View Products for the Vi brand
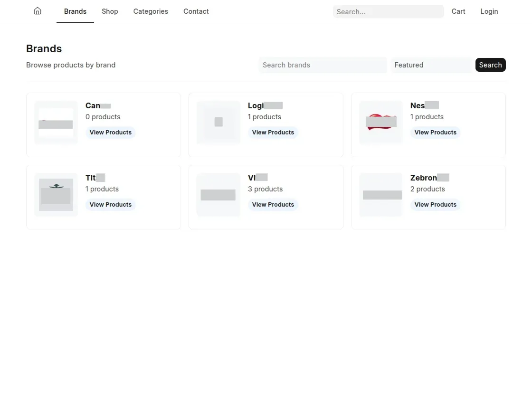The height and width of the screenshot is (418, 532). tap(273, 205)
